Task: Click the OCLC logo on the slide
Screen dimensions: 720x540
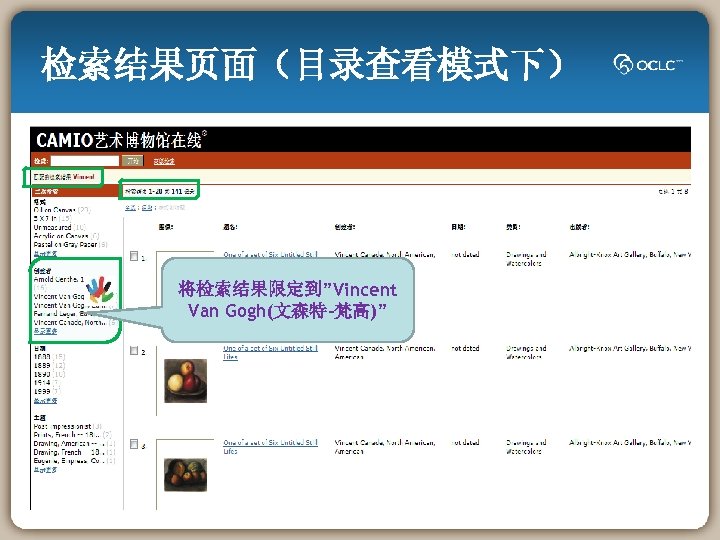Action: [x=648, y=65]
